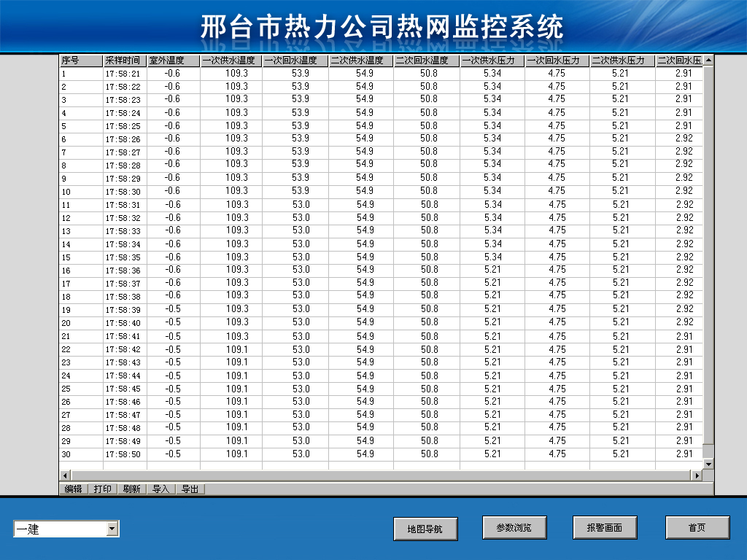Select the 刷新 tab to refresh data

coord(131,489)
